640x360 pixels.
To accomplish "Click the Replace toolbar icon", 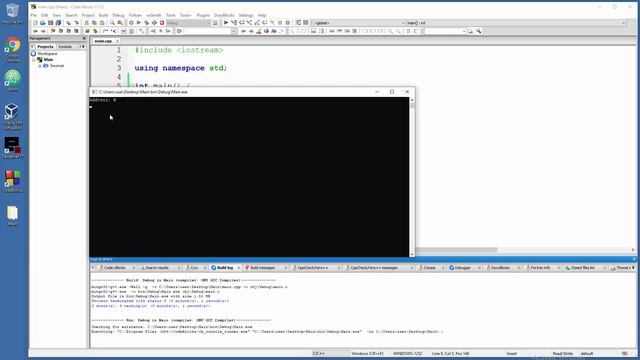I will [x=120, y=23].
